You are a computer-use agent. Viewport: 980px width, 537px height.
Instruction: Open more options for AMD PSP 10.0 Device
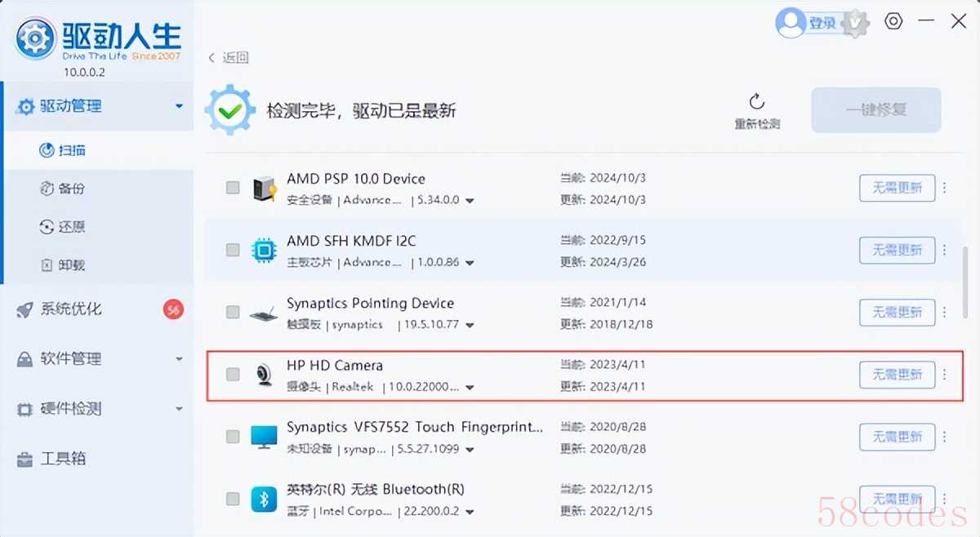click(x=945, y=188)
